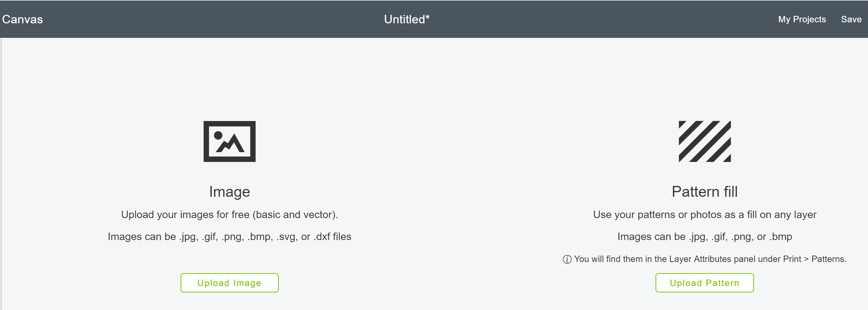Click the Pattern fill heading text
This screenshot has width=868, height=310.
(705, 192)
